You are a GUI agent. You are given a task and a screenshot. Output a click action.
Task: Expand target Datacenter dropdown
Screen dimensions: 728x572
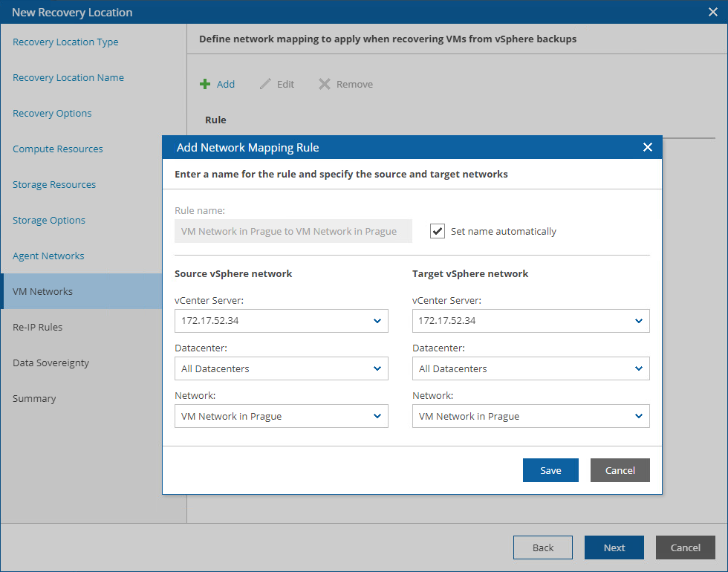[x=530, y=368]
